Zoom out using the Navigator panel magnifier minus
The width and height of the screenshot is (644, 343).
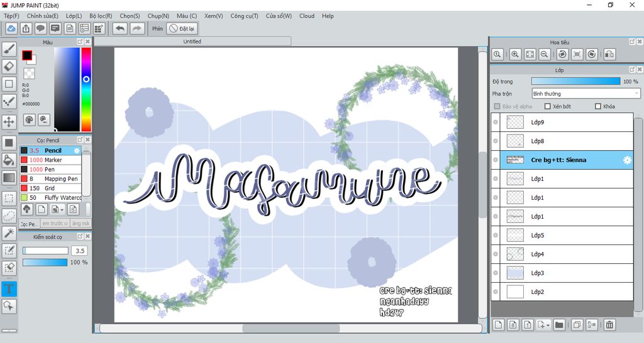click(545, 54)
